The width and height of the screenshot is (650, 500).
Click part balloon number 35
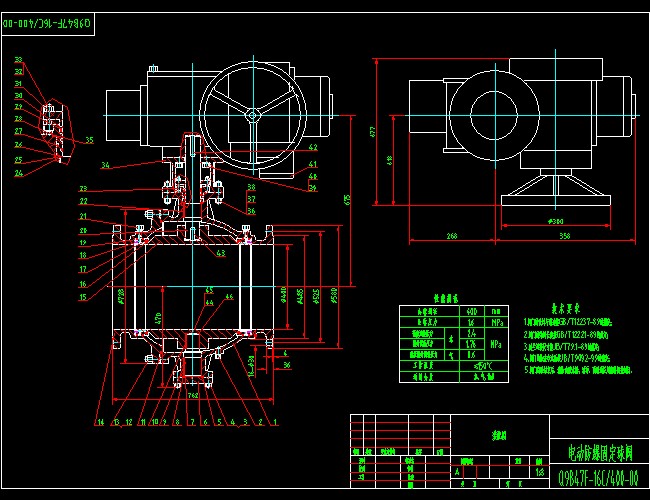click(x=90, y=140)
